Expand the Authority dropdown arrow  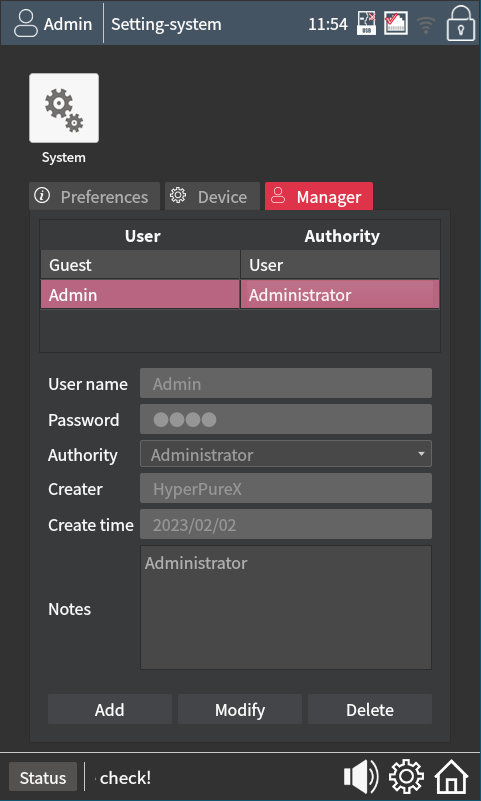(x=421, y=454)
